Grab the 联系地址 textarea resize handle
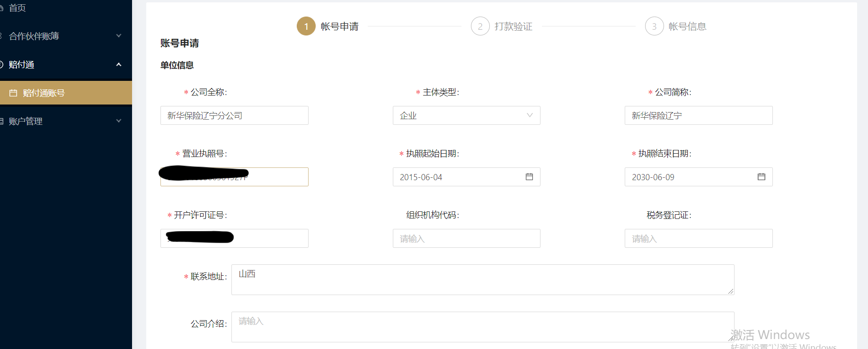Image resolution: width=868 pixels, height=349 pixels. (x=731, y=292)
